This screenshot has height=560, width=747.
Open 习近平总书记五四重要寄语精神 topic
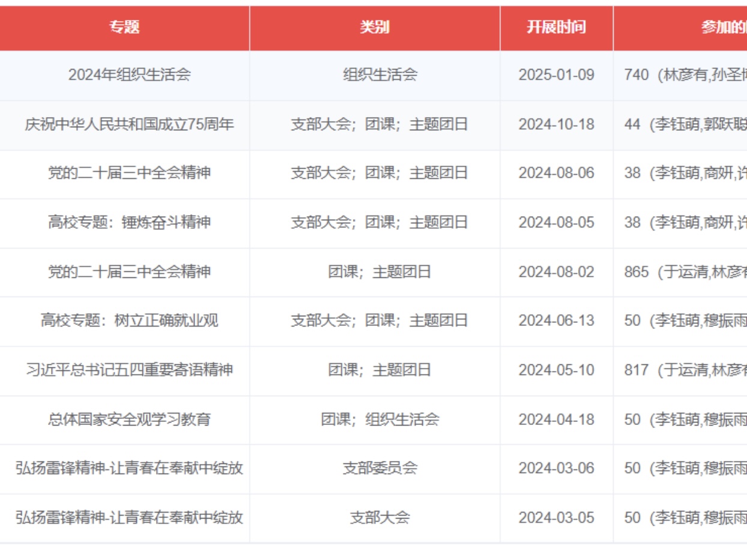tap(129, 370)
